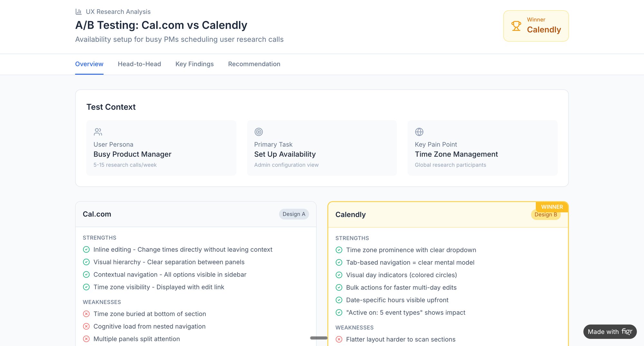This screenshot has height=346, width=644.
Task: Click the Design A badge on Cal.com card
Action: [293, 214]
